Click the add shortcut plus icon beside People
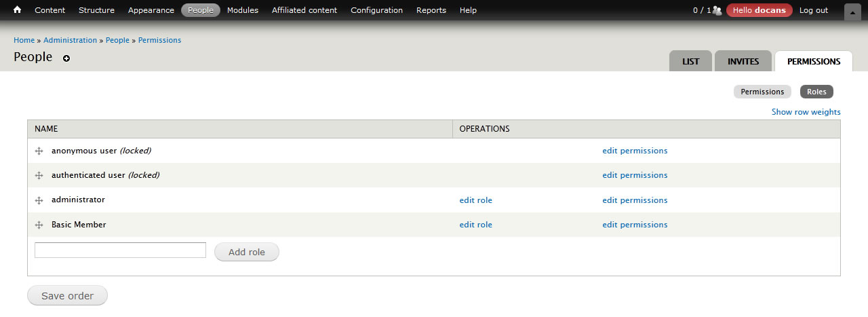This screenshot has width=868, height=317. click(66, 58)
